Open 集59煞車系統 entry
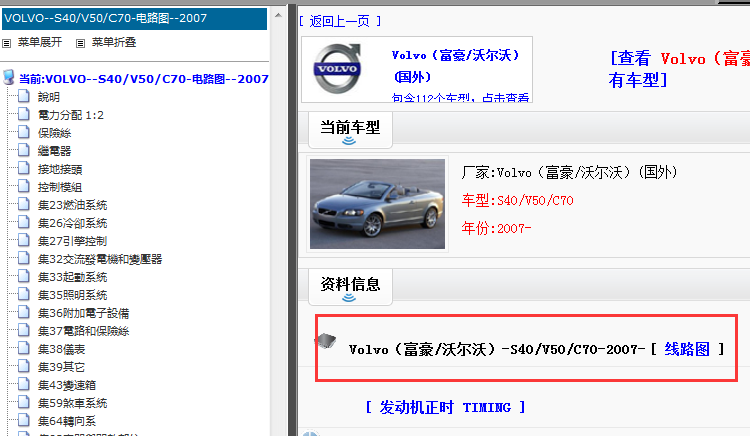Screen dimensions: 750x436 [73, 403]
